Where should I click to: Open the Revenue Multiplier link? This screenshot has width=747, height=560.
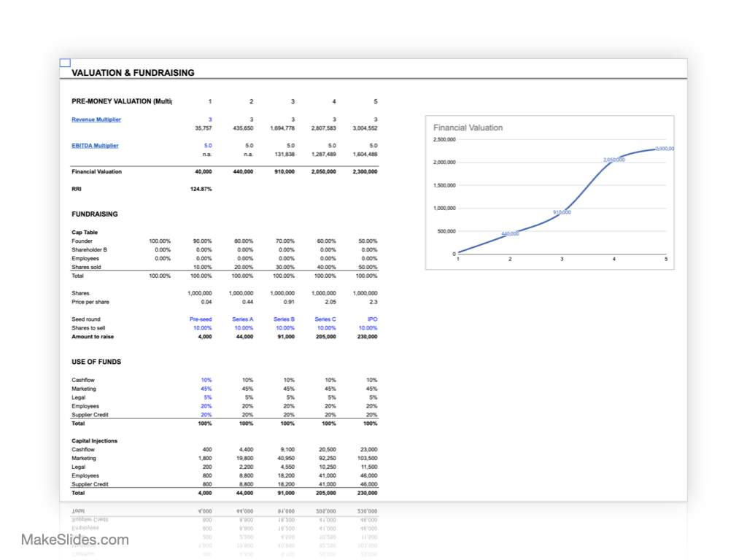96,120
